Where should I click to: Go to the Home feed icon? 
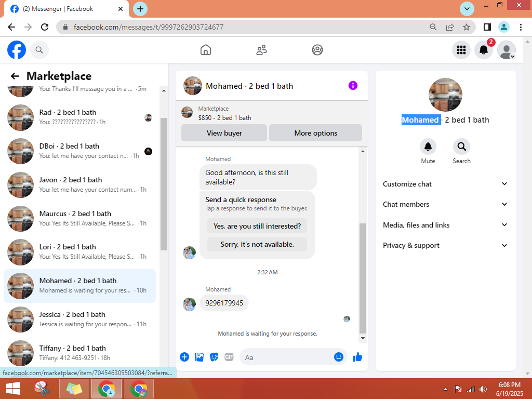(206, 50)
